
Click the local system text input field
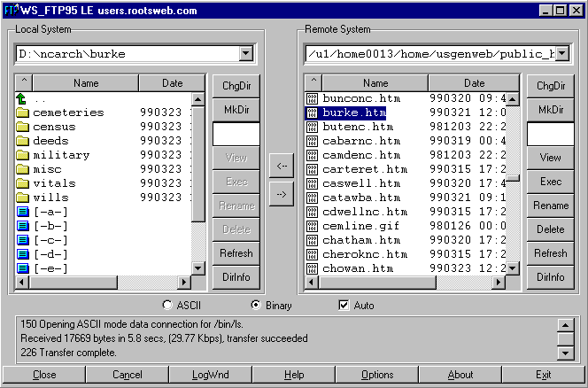click(236, 134)
